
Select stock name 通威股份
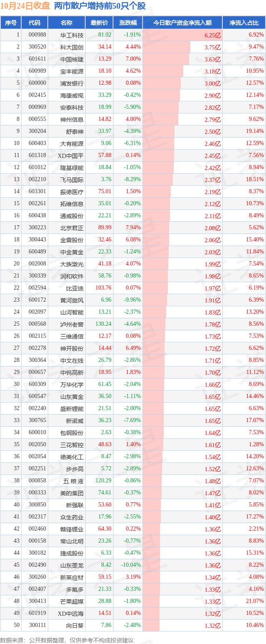click(x=72, y=216)
